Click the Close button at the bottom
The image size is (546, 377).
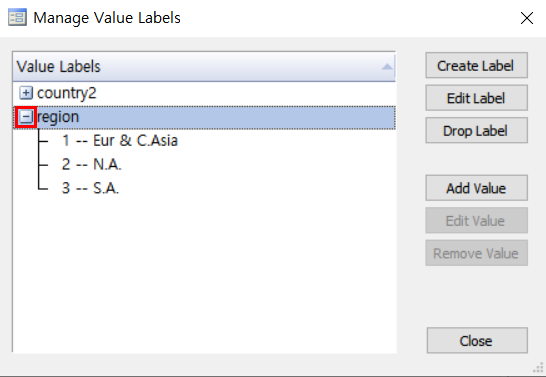click(x=477, y=340)
